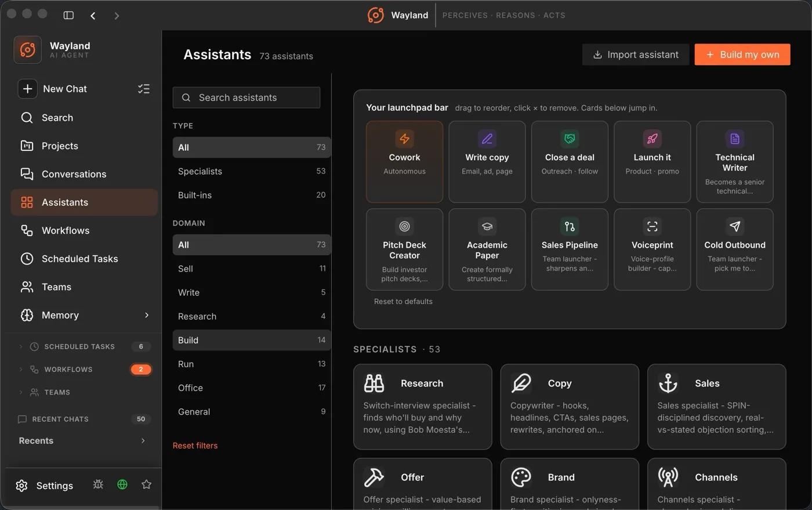Open the Close a deal launchpad card
Image resolution: width=812 pixels, height=510 pixels.
[x=570, y=162]
